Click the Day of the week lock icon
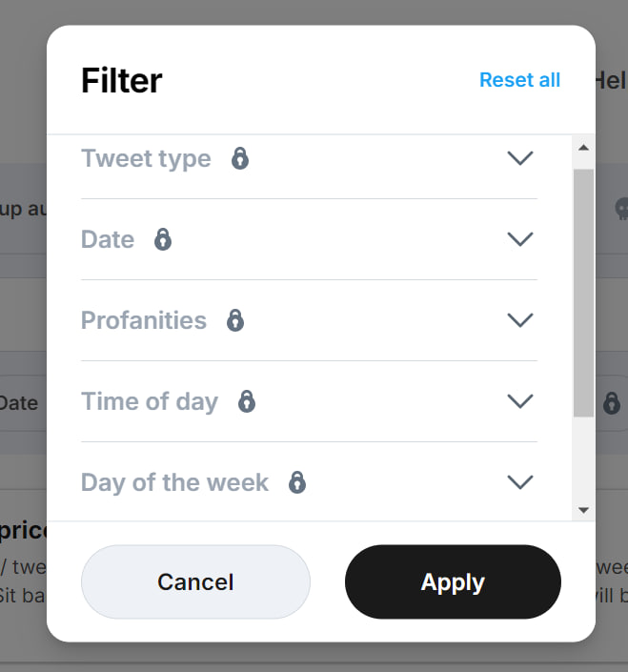Viewport: 628px width, 672px height. (297, 482)
